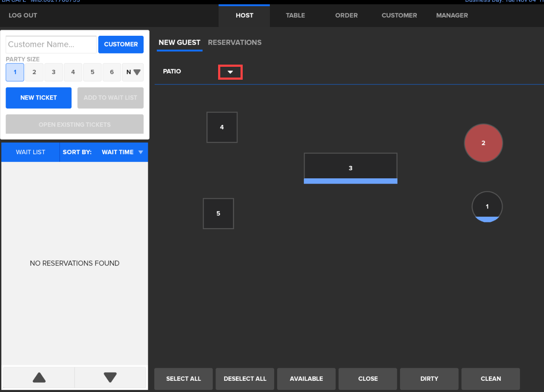Mark selected tables as Dirty
This screenshot has height=392, width=544.
(x=429, y=379)
